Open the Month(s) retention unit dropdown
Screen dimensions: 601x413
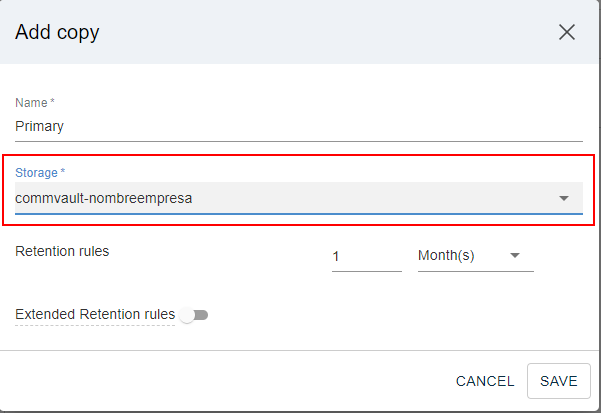tap(475, 255)
